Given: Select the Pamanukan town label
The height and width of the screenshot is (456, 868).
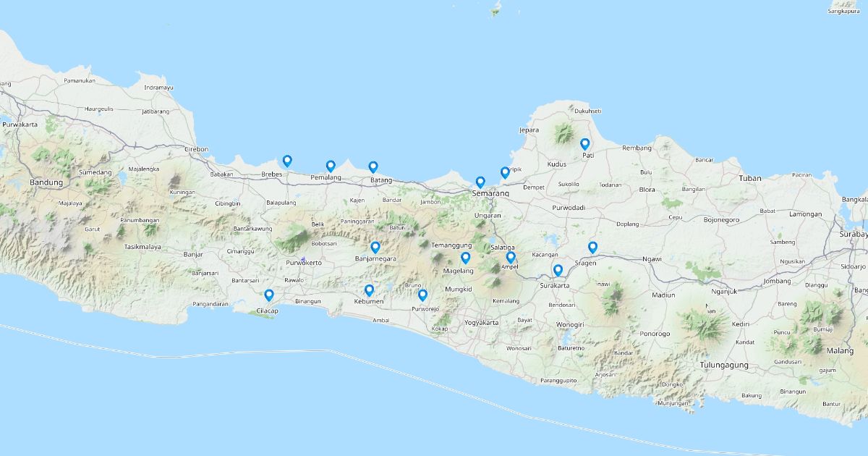Looking at the screenshot, I should (x=79, y=80).
